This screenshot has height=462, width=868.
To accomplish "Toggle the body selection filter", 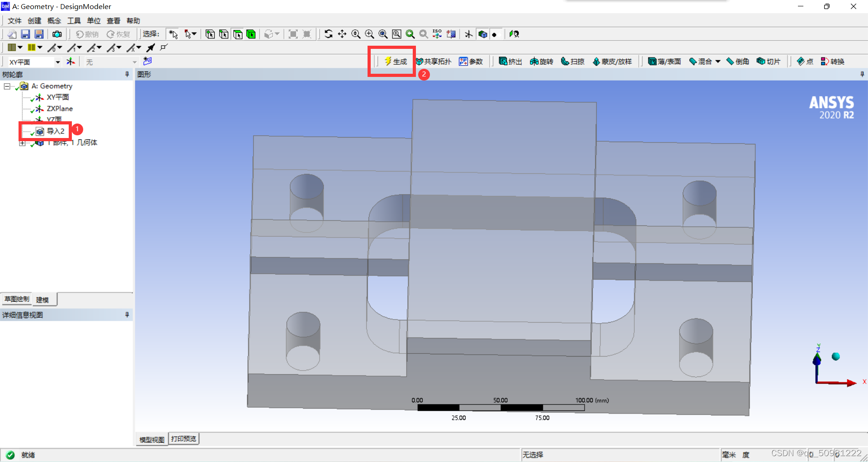I will [x=251, y=34].
